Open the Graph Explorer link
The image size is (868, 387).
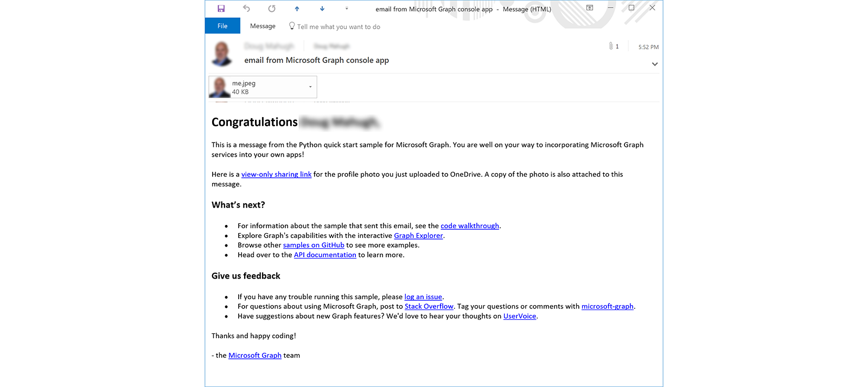418,236
